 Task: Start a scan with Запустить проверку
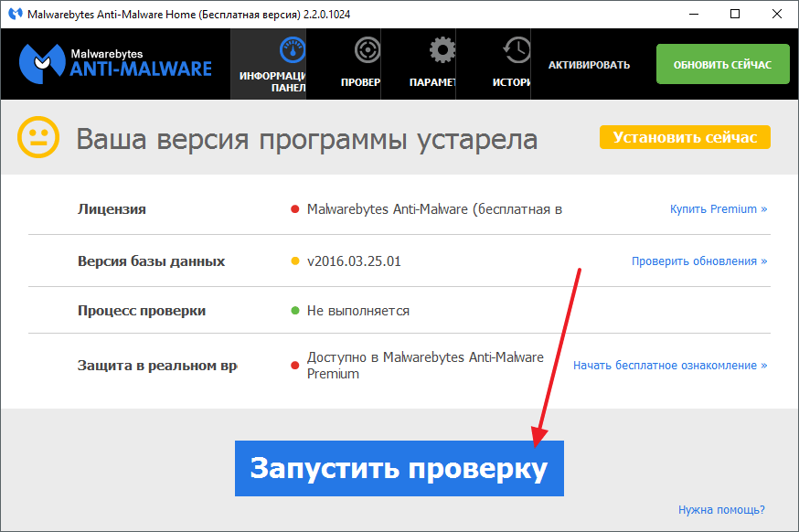(399, 468)
